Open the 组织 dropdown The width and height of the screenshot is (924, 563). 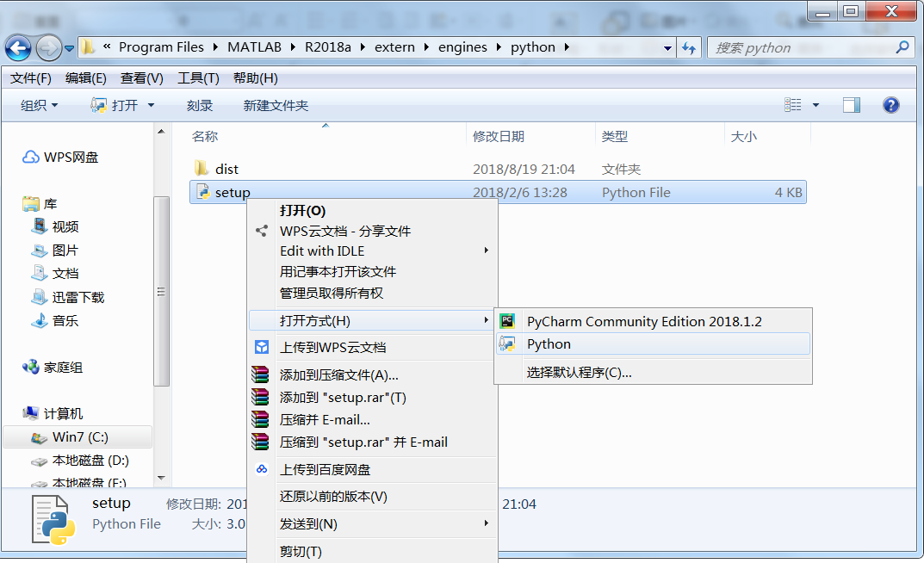(x=38, y=105)
